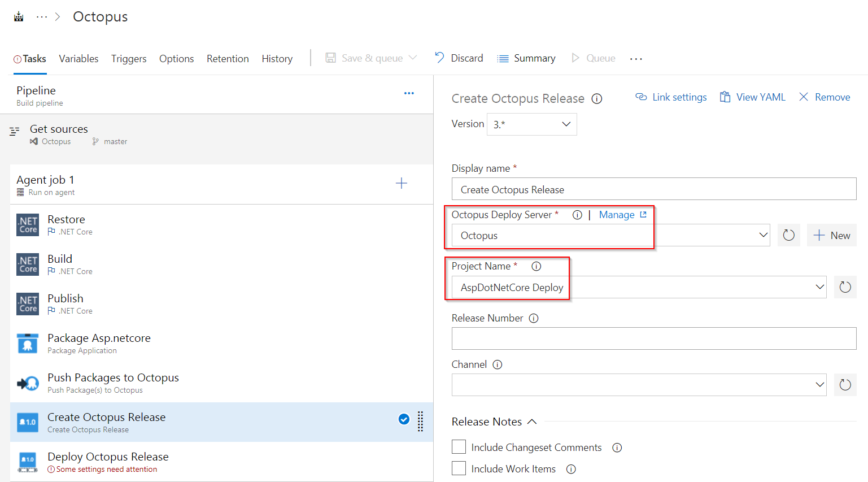The height and width of the screenshot is (482, 868).
Task: Select Package Asp.netcore task
Action: tap(221, 343)
